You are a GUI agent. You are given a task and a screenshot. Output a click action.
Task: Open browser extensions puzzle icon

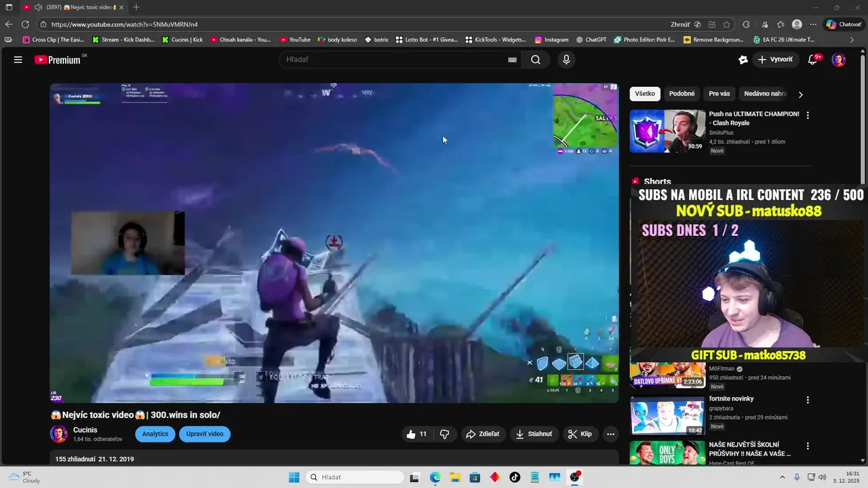(x=746, y=24)
